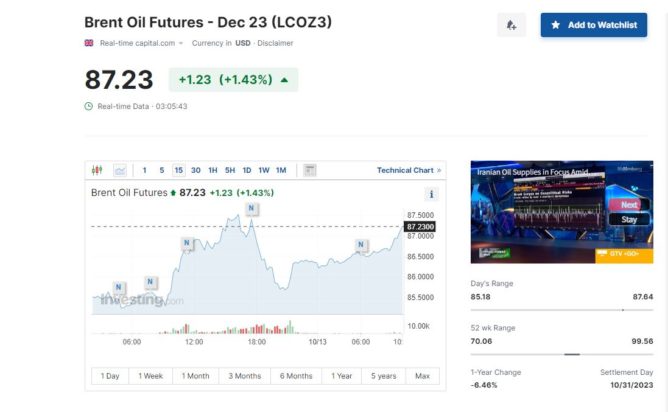This screenshot has width=668, height=412.
Task: Select the 5 years range tab
Action: click(382, 376)
